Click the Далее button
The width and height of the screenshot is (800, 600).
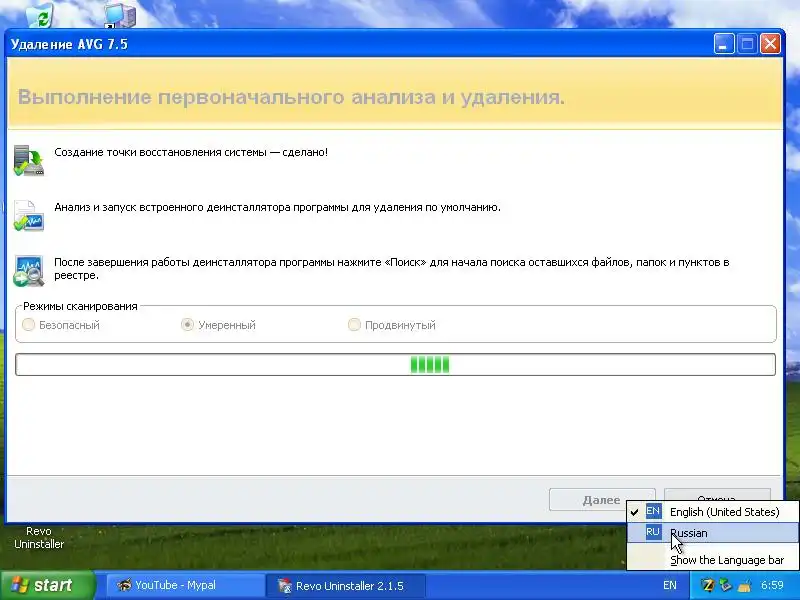coord(602,499)
